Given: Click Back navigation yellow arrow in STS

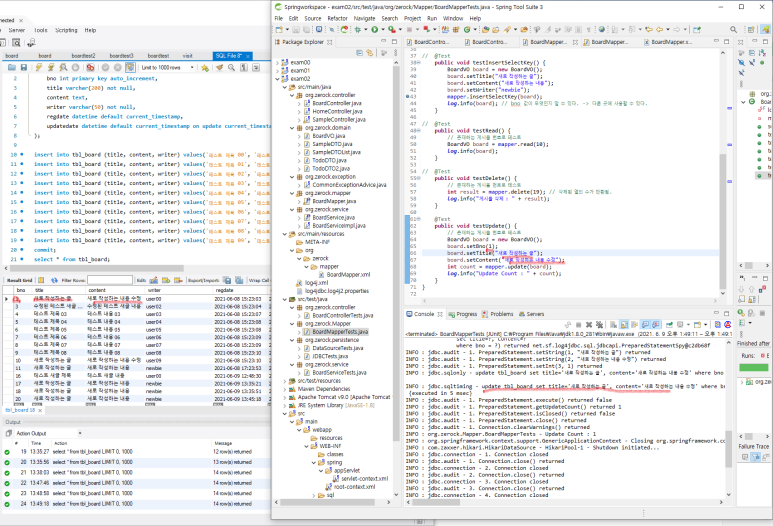Looking at the screenshot, I should 659,30.
